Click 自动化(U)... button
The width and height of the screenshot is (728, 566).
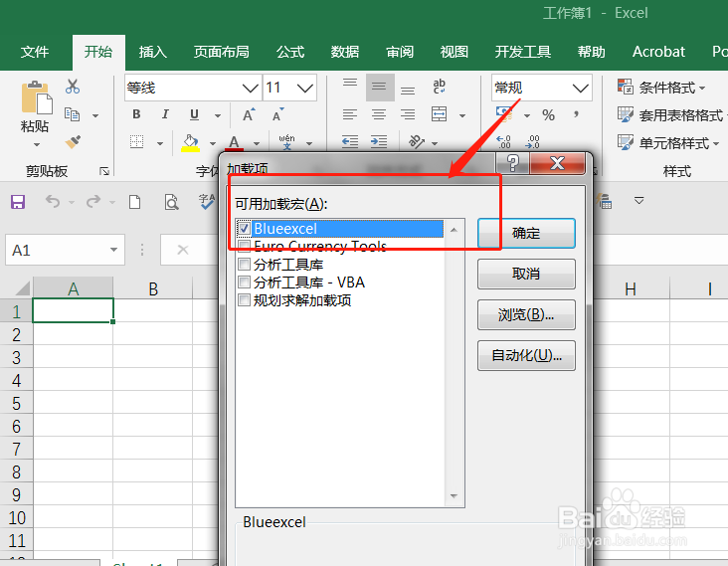pos(526,356)
